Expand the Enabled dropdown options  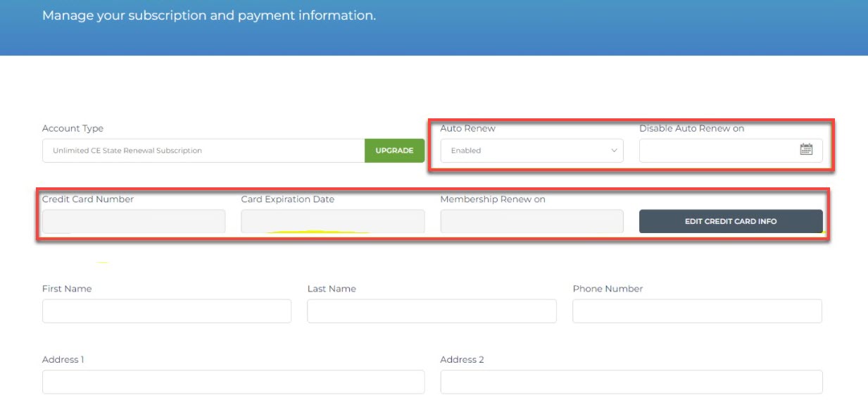[532, 150]
